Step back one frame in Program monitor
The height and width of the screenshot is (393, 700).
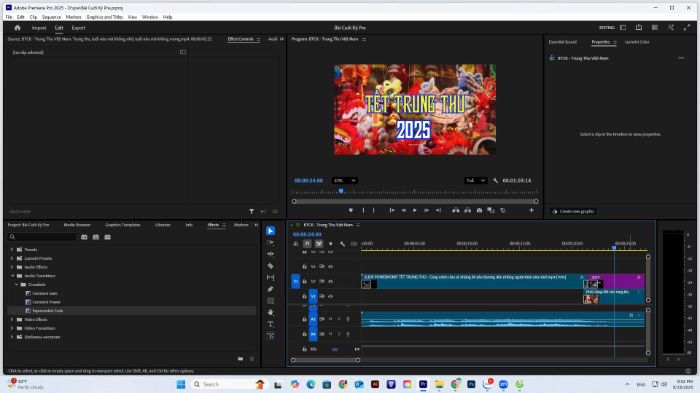(404, 210)
